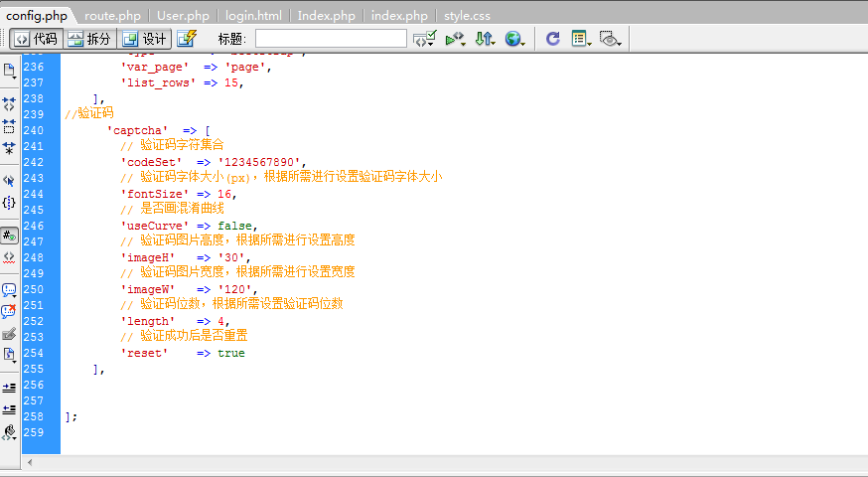Click the visual aids eye icon

(611, 39)
